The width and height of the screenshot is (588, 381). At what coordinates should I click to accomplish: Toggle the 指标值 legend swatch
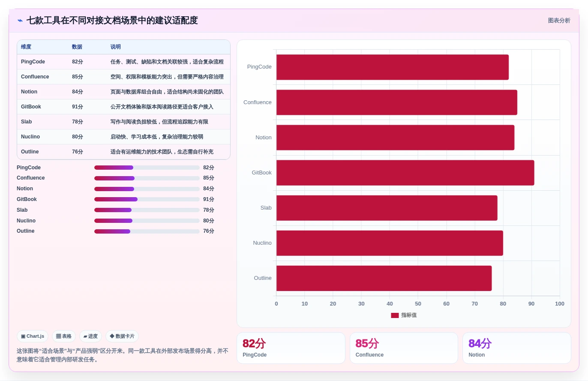tap(395, 315)
